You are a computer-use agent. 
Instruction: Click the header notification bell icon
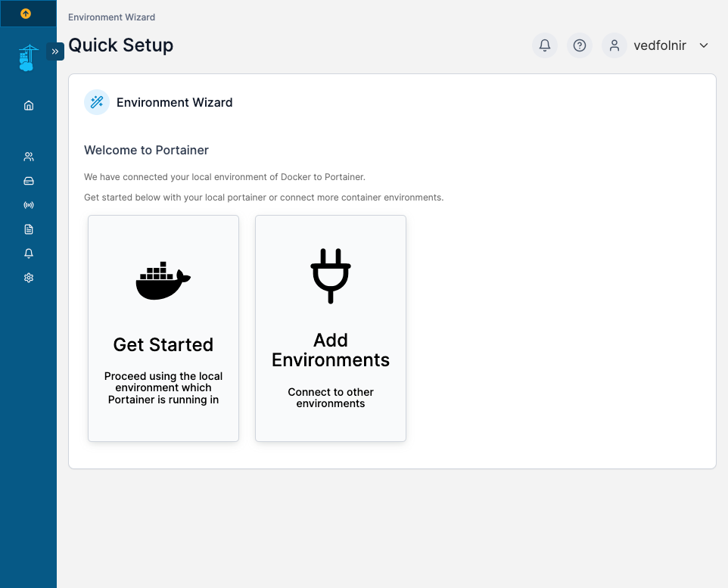(x=545, y=45)
